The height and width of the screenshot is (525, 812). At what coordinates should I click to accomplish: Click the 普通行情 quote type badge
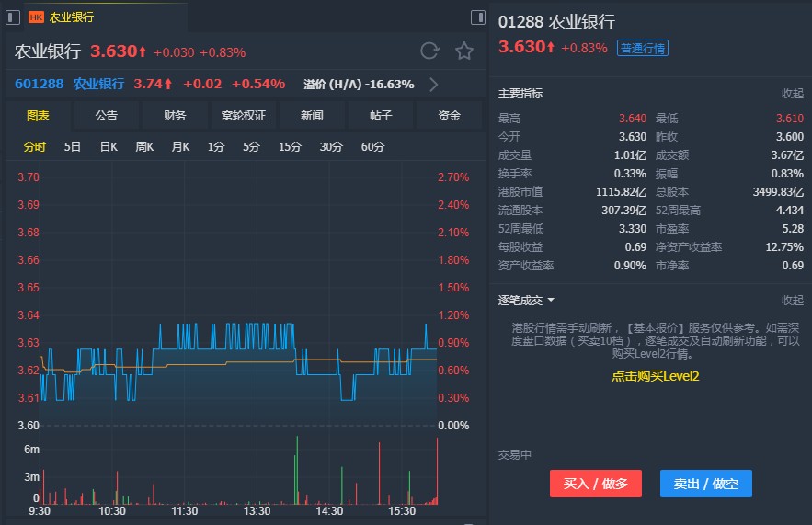point(643,49)
